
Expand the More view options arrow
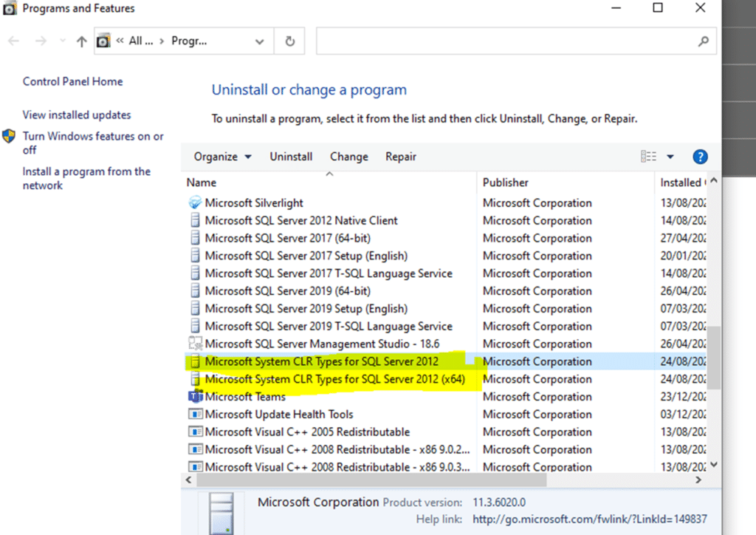point(670,157)
